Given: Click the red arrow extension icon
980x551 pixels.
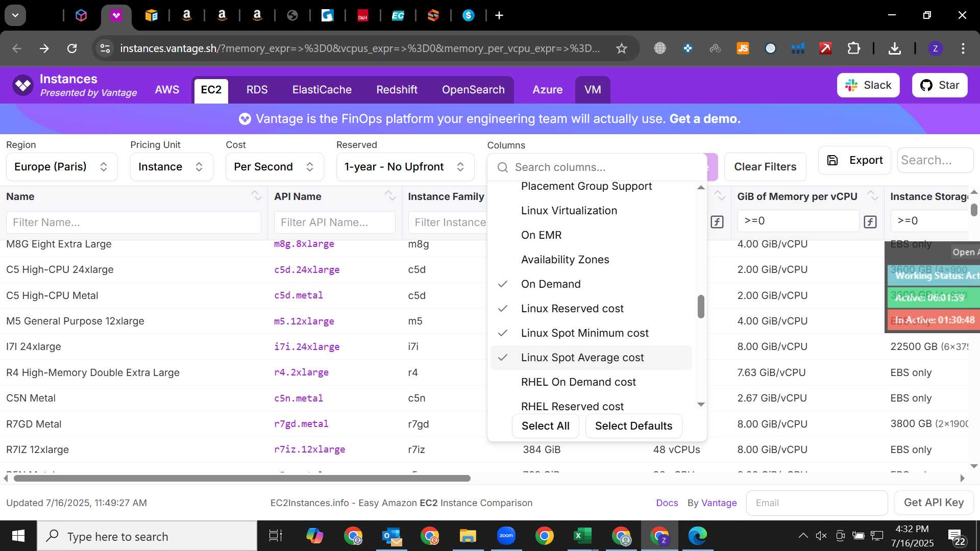Looking at the screenshot, I should pyautogui.click(x=825, y=48).
